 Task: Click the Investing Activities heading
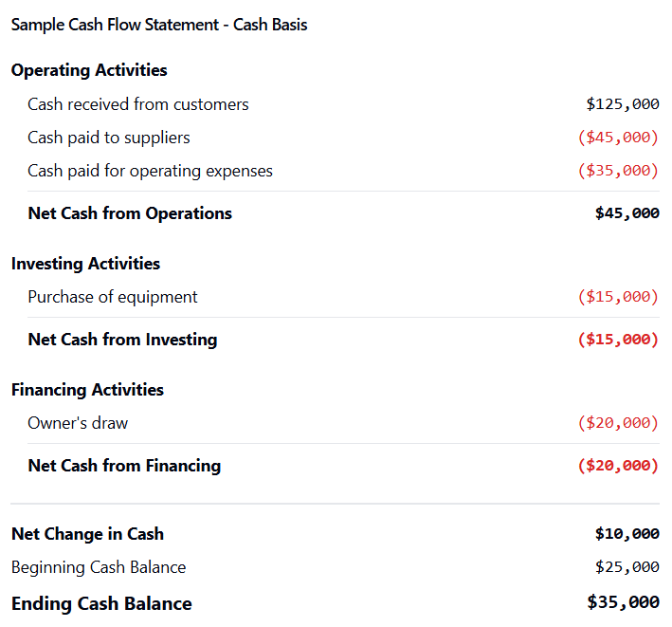click(x=85, y=264)
